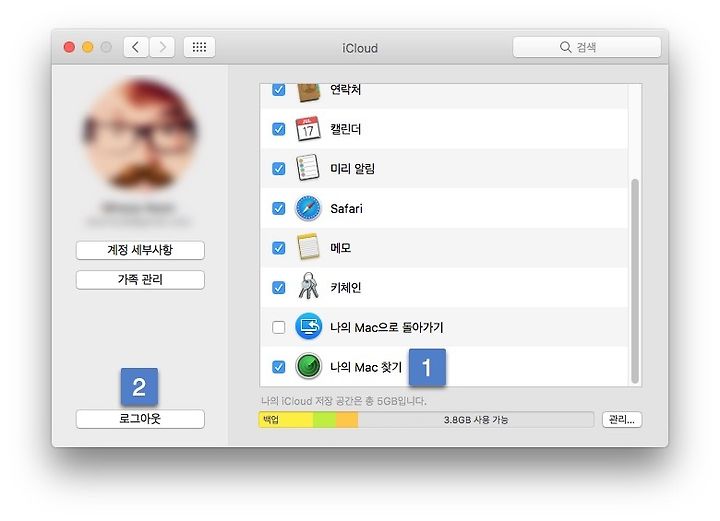Viewport: 720px width, 521px height.
Task: Click the Back to My Mac icon
Action: tap(308, 326)
